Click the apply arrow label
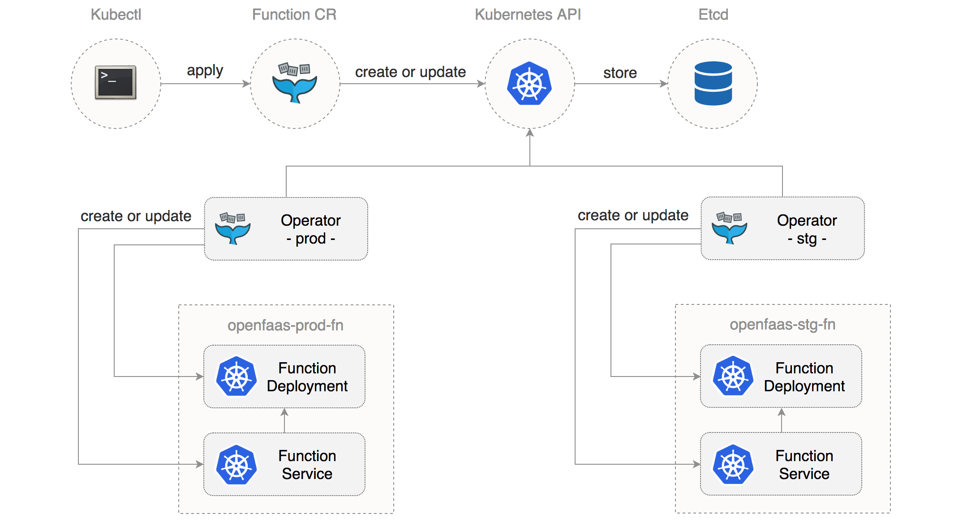This screenshot has width=980, height=522. click(x=205, y=71)
